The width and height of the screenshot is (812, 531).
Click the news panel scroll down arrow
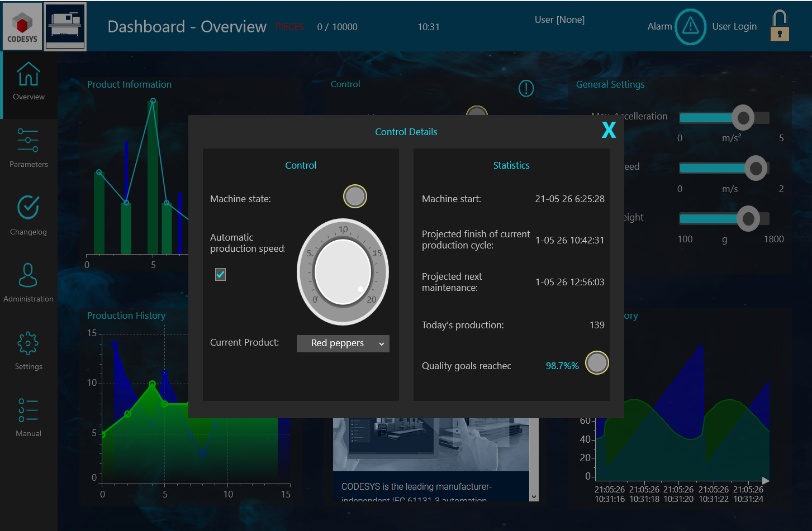tap(534, 496)
